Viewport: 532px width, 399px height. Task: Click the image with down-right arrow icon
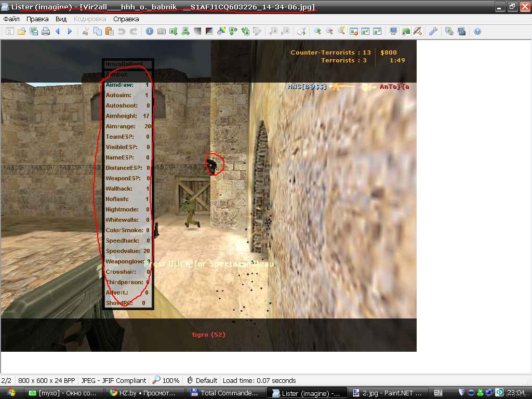(x=233, y=32)
